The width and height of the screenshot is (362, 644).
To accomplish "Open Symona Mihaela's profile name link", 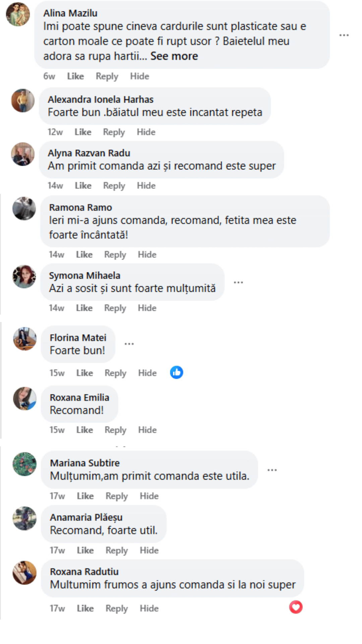I will (84, 275).
